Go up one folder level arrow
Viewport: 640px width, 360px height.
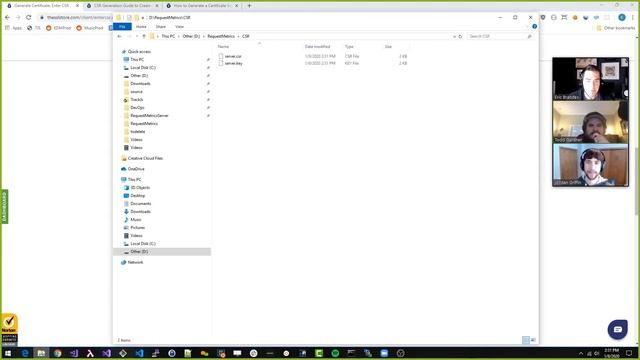[144, 36]
